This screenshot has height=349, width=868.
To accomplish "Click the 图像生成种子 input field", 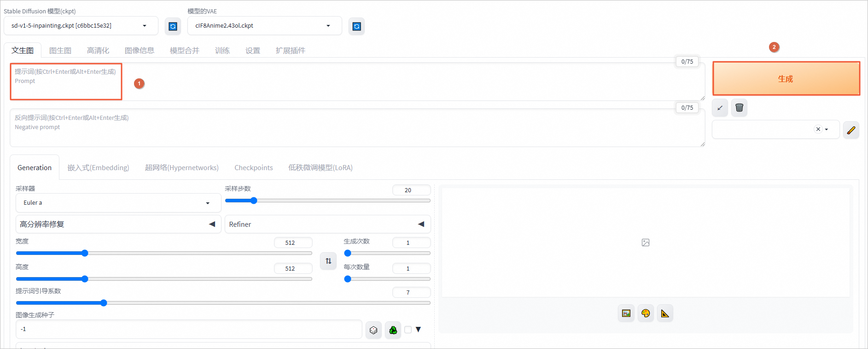I will pos(189,329).
